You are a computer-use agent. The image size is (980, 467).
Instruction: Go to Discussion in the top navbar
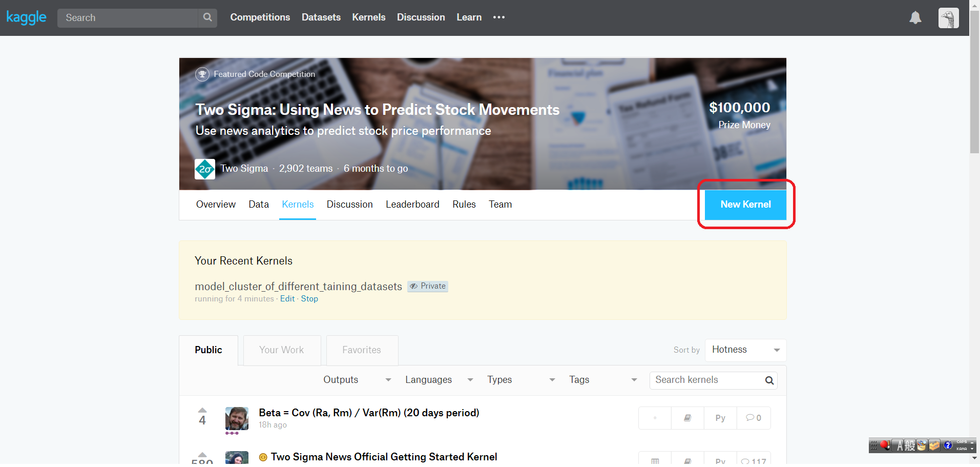(421, 17)
